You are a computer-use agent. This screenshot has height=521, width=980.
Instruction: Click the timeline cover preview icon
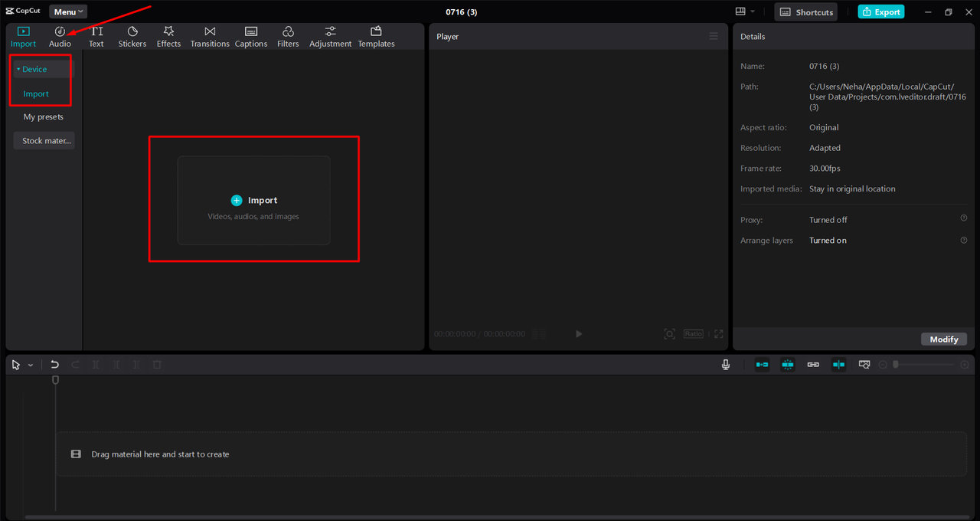tap(864, 365)
